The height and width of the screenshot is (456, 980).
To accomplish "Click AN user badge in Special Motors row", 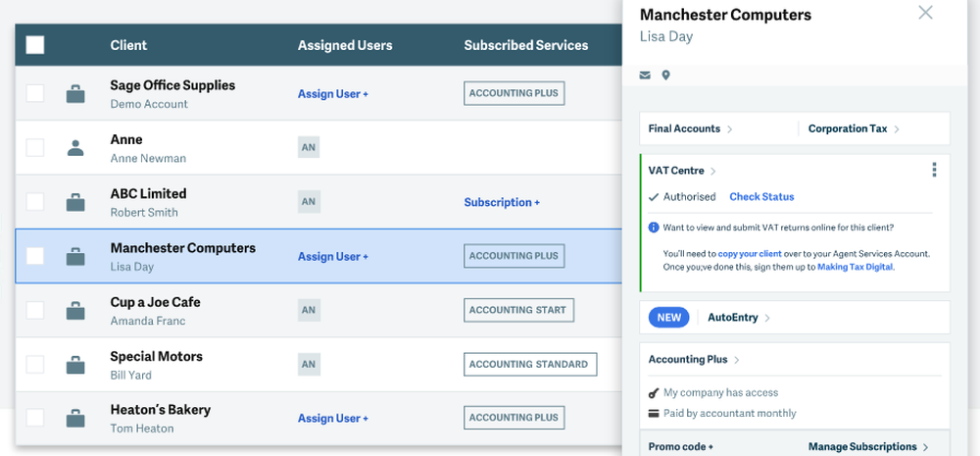I will pos(309,364).
